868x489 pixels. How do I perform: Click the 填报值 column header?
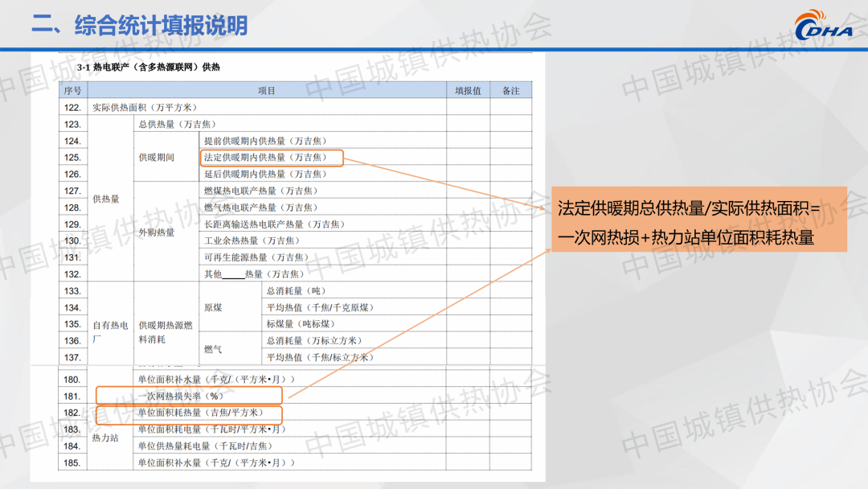pos(468,91)
